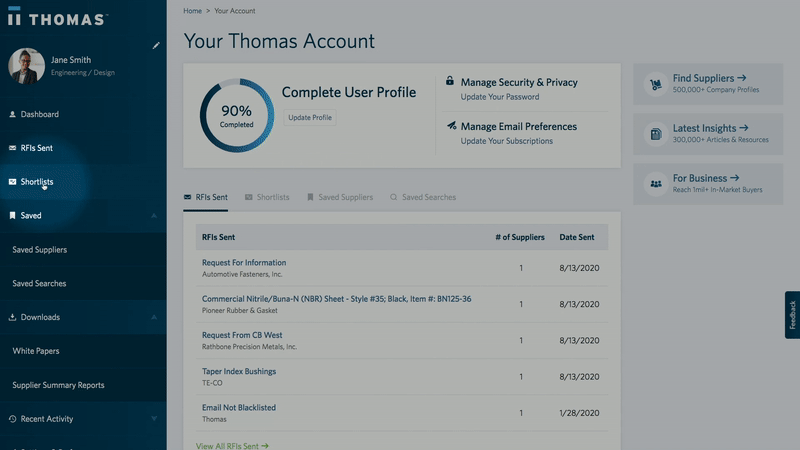Viewport: 800px width, 450px height.
Task: Click the Update Profile button
Action: click(x=310, y=118)
